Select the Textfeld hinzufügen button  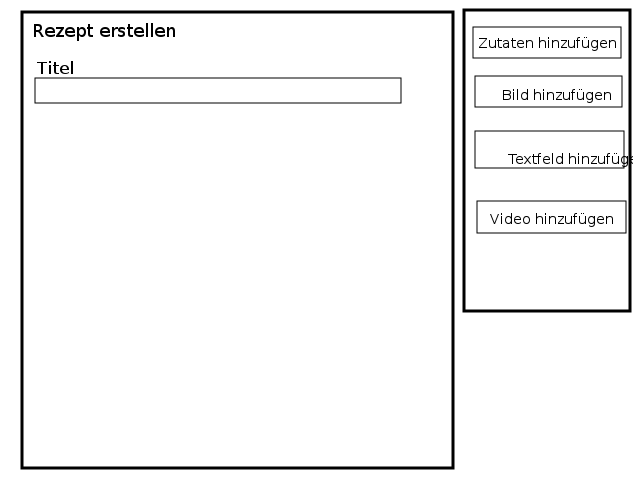[x=549, y=149]
